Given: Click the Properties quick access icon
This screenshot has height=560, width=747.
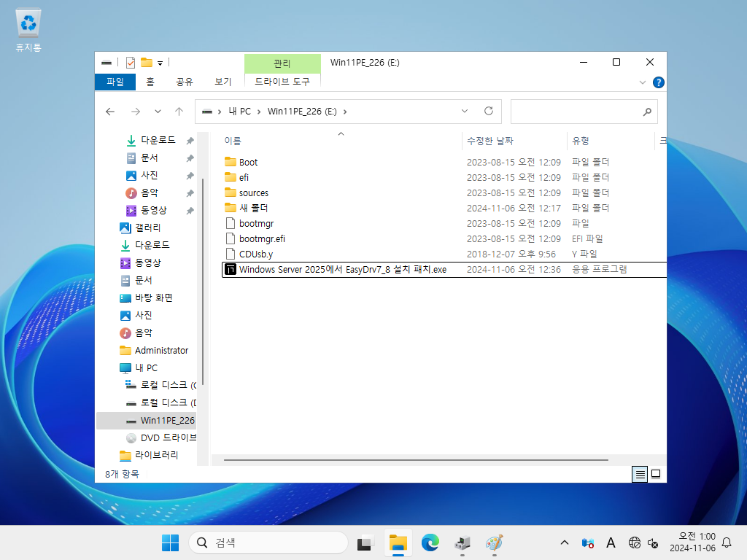Looking at the screenshot, I should coord(130,63).
